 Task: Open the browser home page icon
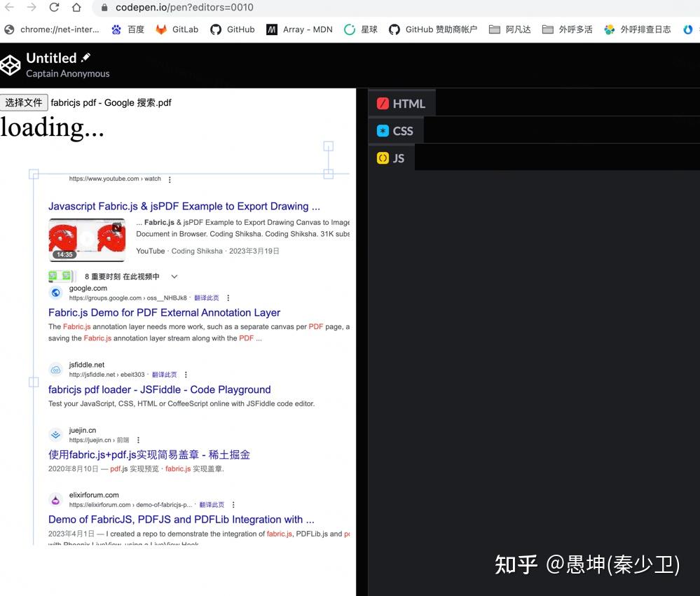[76, 7]
